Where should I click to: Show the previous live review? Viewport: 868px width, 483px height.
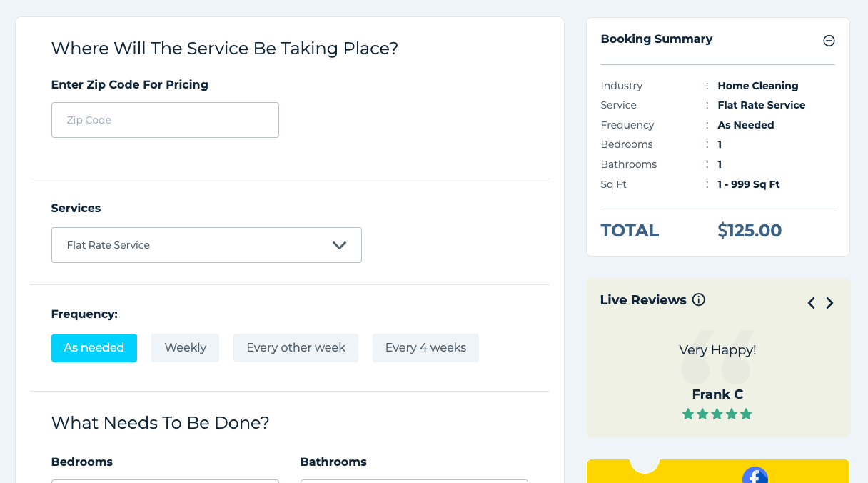click(812, 303)
